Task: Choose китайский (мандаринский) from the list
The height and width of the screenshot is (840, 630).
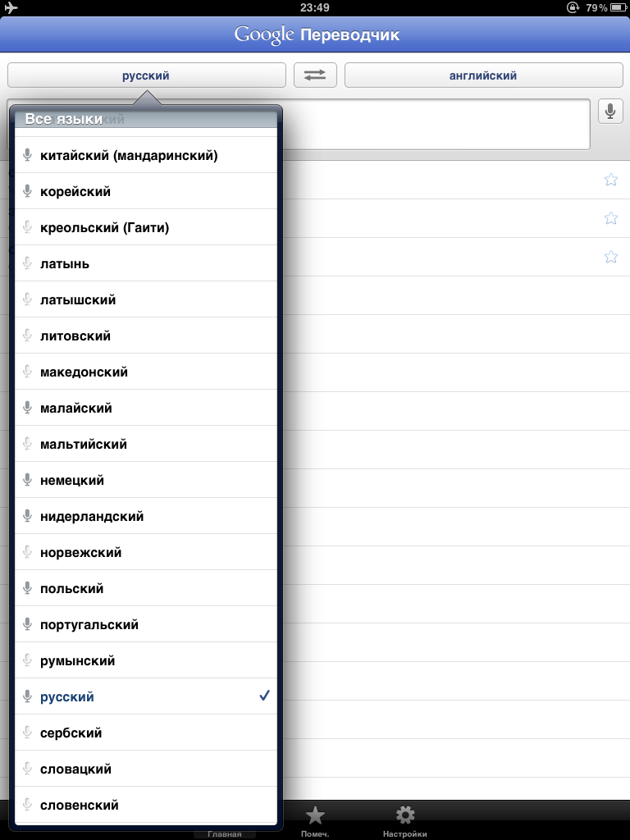Action: tap(130, 155)
